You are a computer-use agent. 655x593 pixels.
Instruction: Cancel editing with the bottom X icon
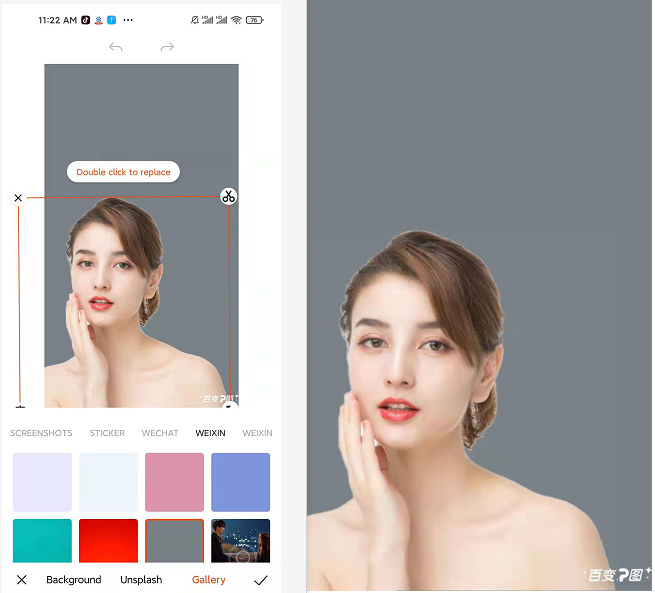pyautogui.click(x=22, y=579)
